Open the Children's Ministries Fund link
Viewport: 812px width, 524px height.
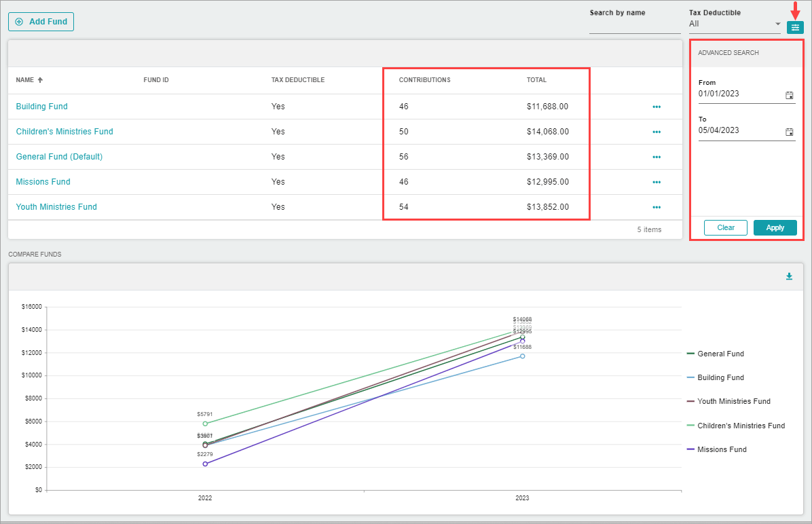pos(64,132)
